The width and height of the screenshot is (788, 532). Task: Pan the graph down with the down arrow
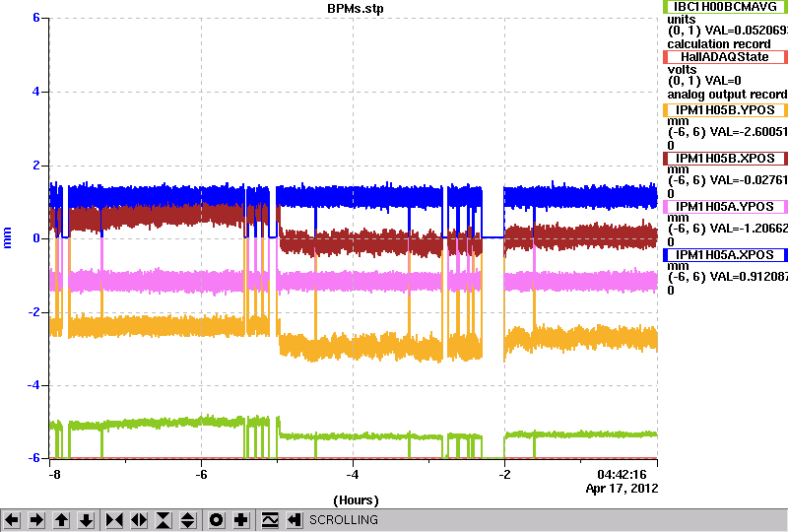coord(86,520)
